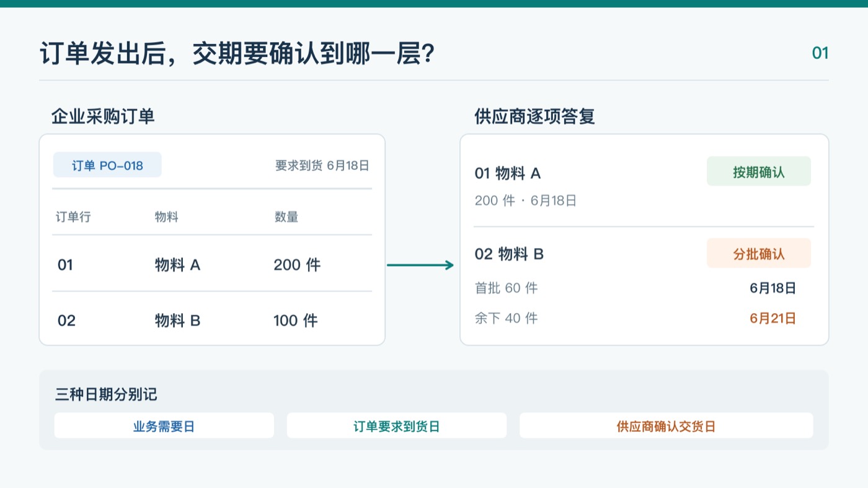Click the green "按期确认" status badge
The image size is (868, 488).
(759, 171)
